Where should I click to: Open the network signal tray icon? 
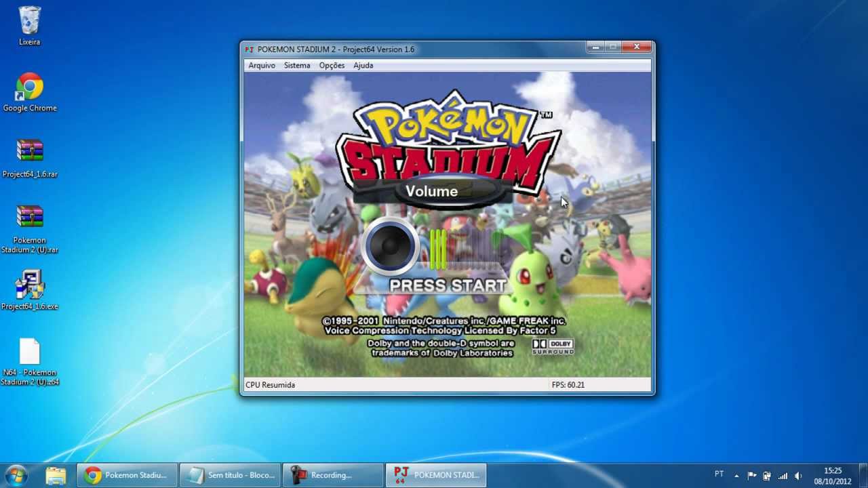[783, 476]
